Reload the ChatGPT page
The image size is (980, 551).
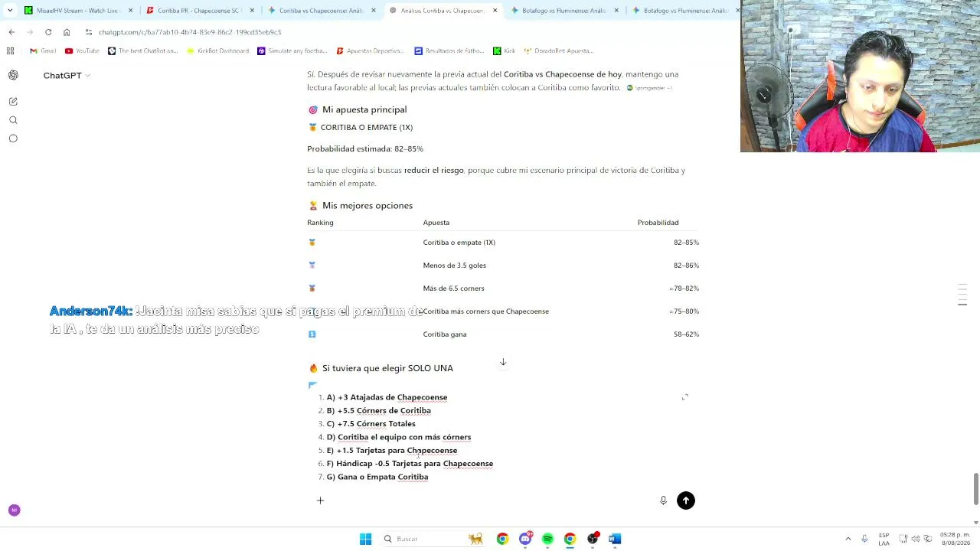(x=48, y=32)
